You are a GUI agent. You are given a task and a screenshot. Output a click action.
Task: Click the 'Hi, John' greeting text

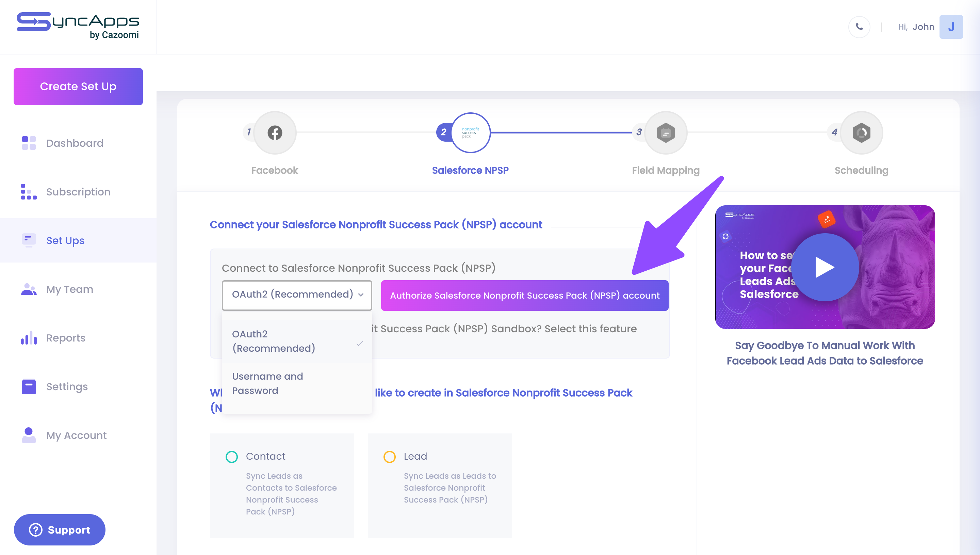point(916,27)
